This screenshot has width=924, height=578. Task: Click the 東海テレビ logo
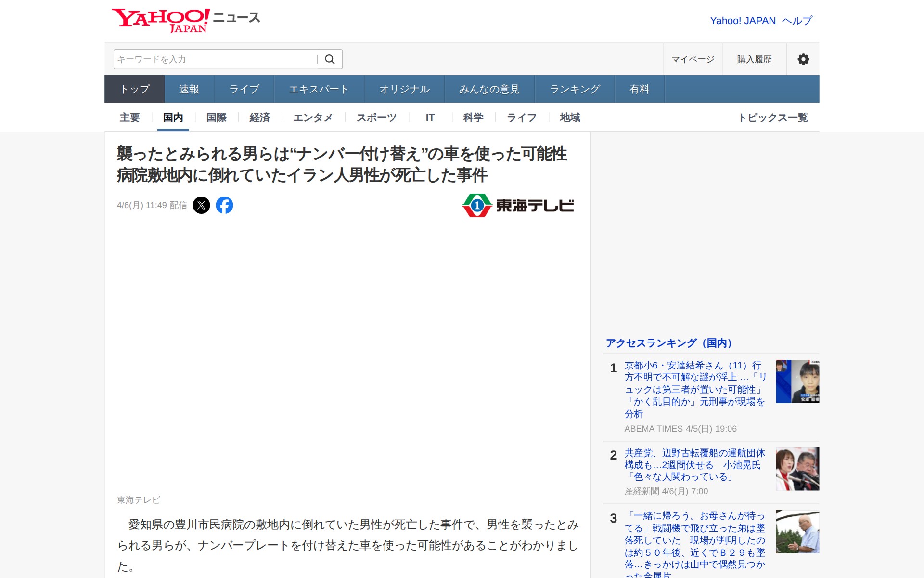coord(518,206)
